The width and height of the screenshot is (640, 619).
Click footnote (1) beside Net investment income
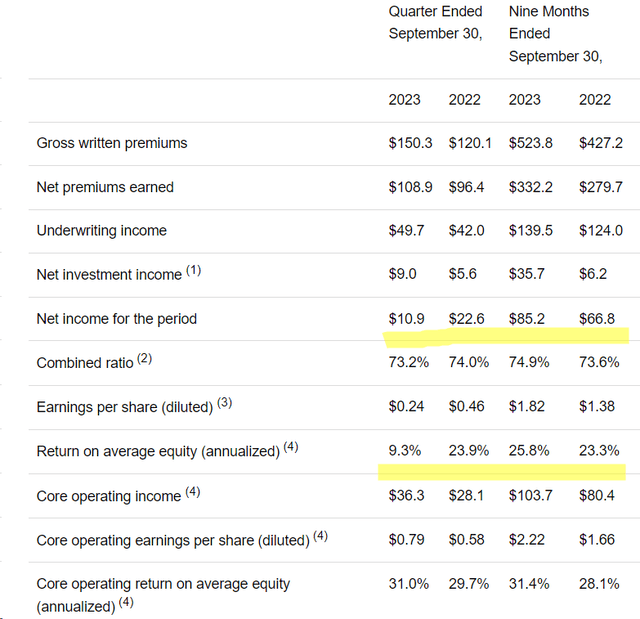click(x=193, y=270)
